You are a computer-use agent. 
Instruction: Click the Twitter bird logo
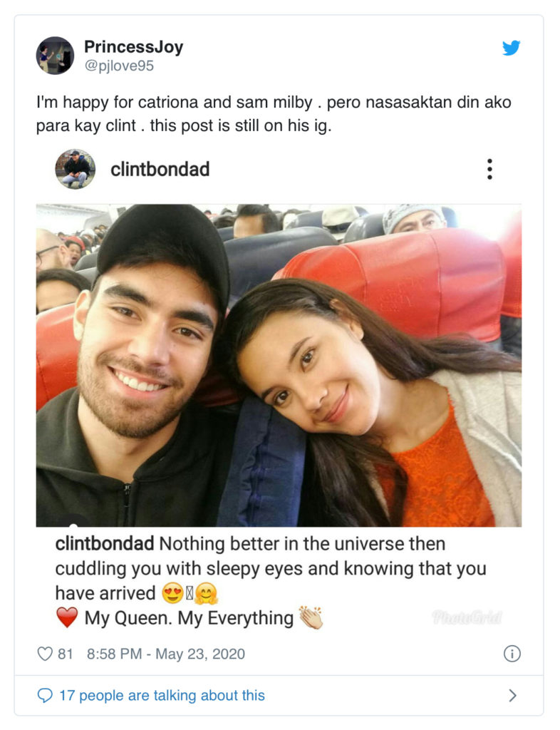click(x=511, y=48)
